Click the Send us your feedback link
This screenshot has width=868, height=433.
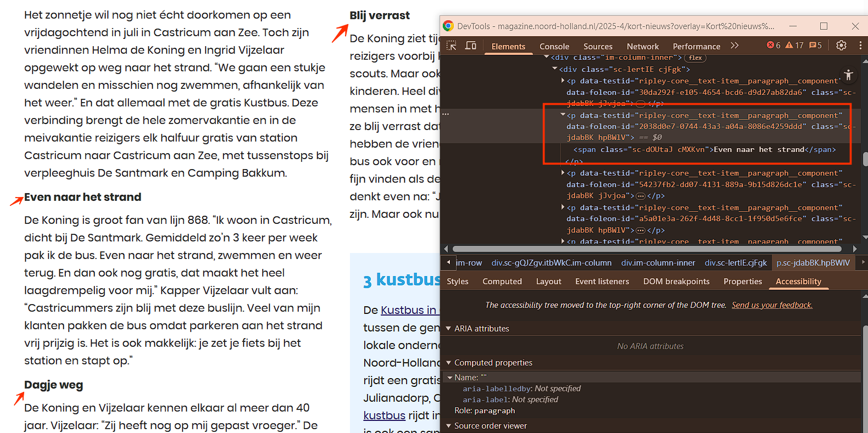[x=771, y=305]
